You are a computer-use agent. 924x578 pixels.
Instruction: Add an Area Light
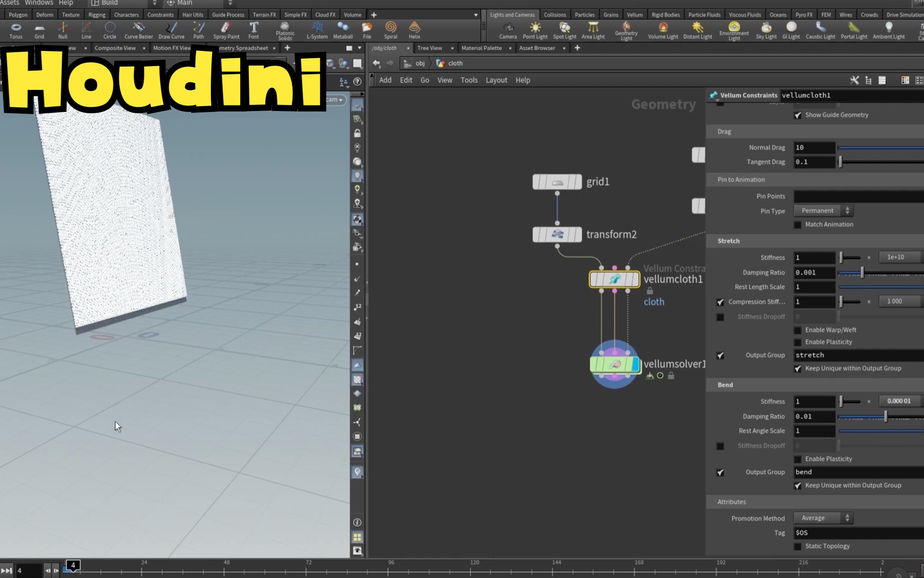pyautogui.click(x=593, y=30)
